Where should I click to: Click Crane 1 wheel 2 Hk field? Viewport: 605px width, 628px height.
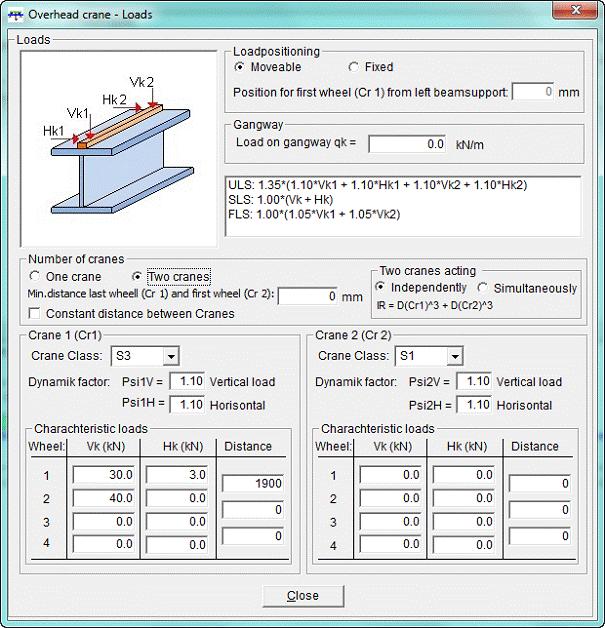tap(177, 498)
